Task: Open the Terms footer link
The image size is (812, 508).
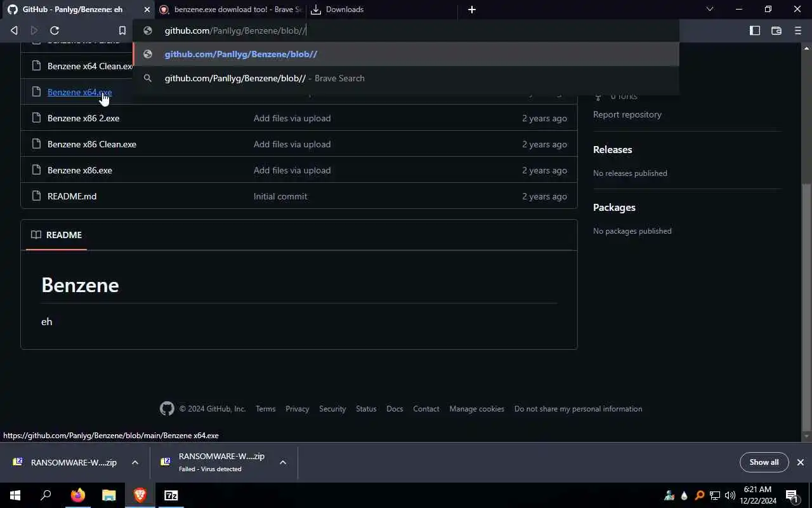Action: [265, 409]
